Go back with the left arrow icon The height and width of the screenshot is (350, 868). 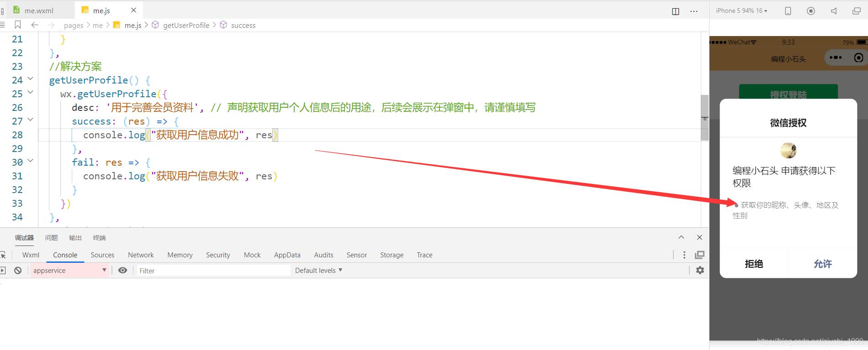(35, 25)
